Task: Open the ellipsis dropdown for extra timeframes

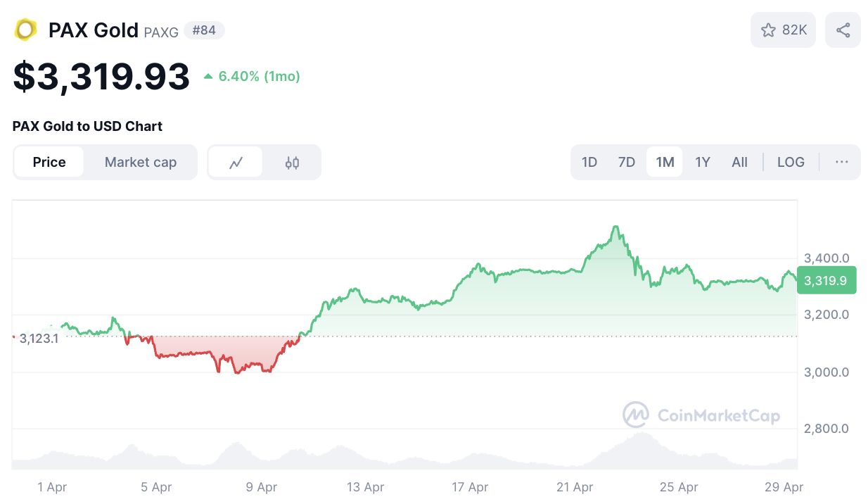Action: coord(841,162)
